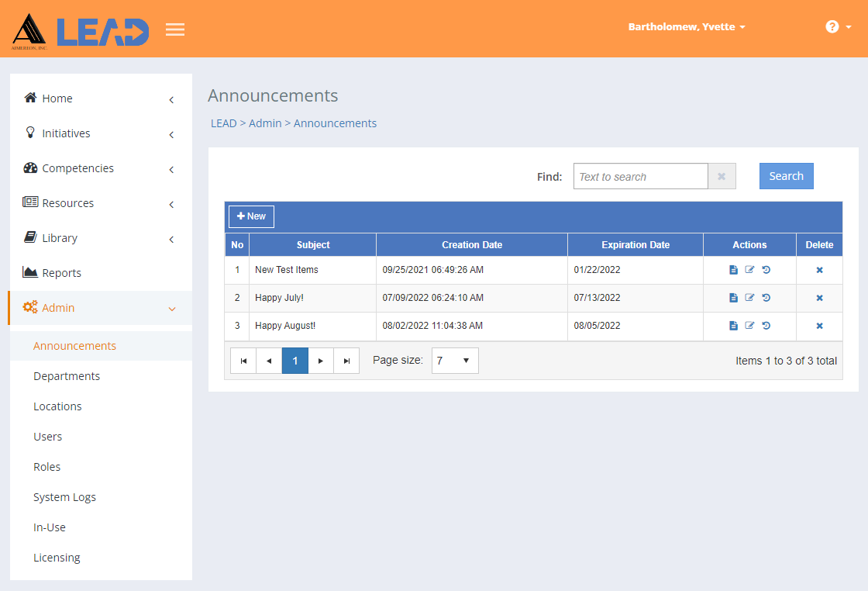Expand the Competencies menu chevron
This screenshot has height=591, width=868.
pos(171,170)
